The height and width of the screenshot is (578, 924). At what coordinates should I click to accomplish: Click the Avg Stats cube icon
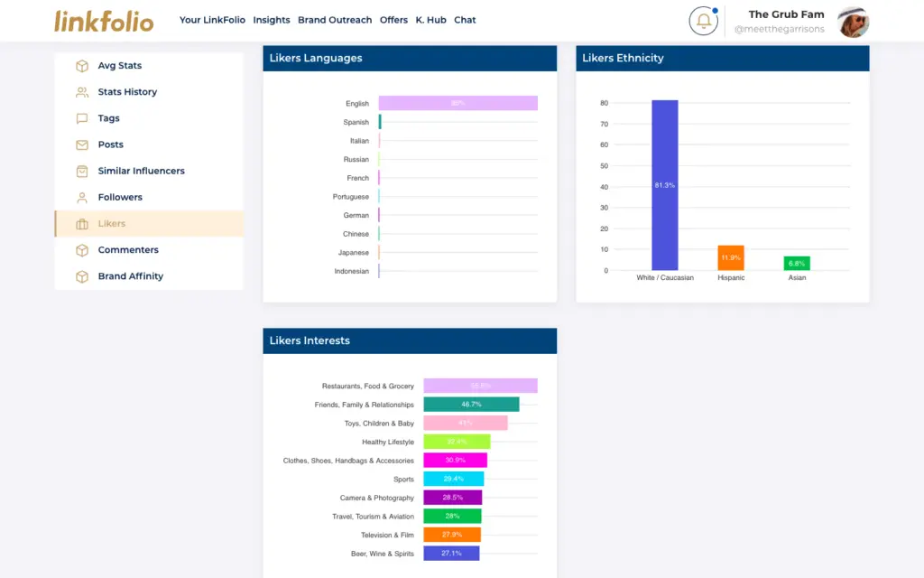click(82, 66)
